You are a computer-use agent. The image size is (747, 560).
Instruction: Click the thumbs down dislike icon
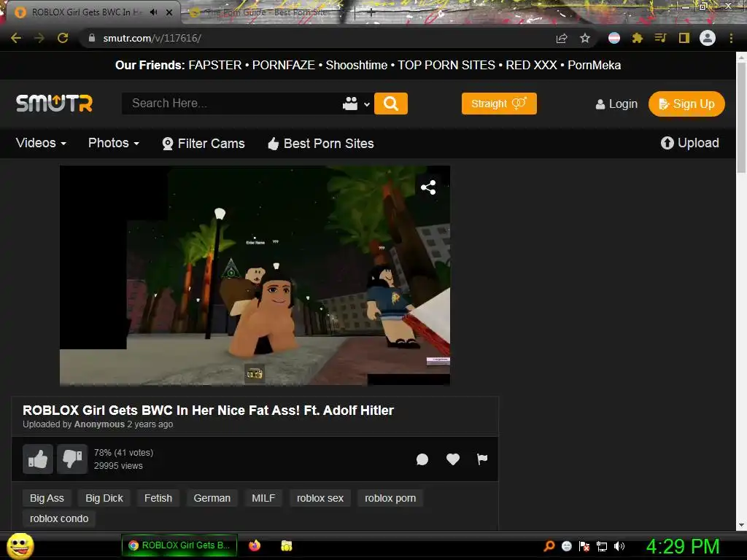coord(72,459)
